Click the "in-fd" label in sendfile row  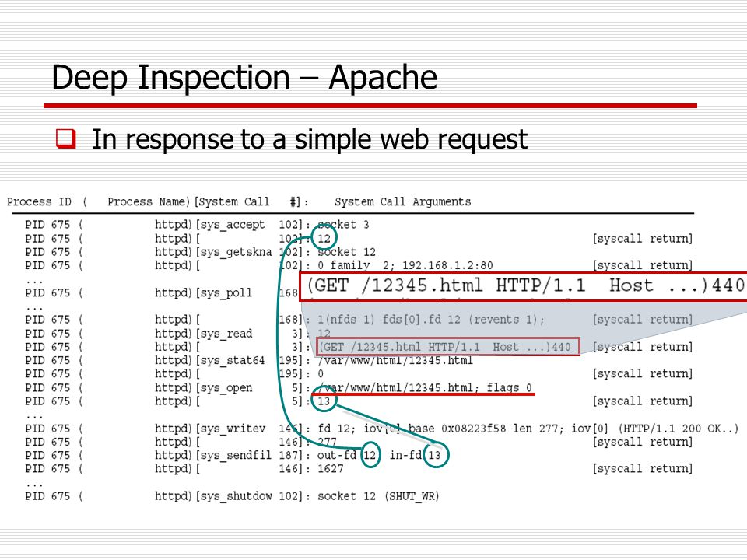pyautogui.click(x=405, y=455)
